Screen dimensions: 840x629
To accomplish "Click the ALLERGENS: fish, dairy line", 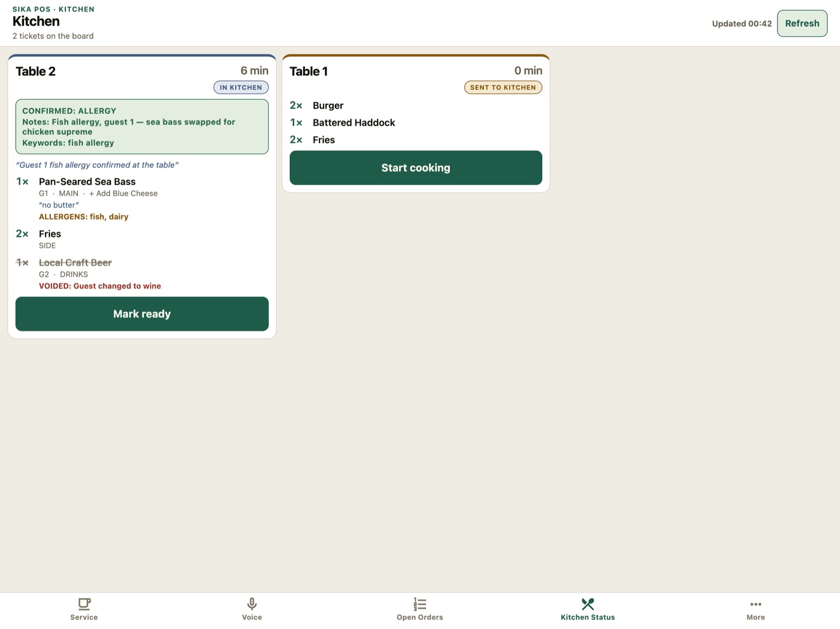I will coord(83,217).
